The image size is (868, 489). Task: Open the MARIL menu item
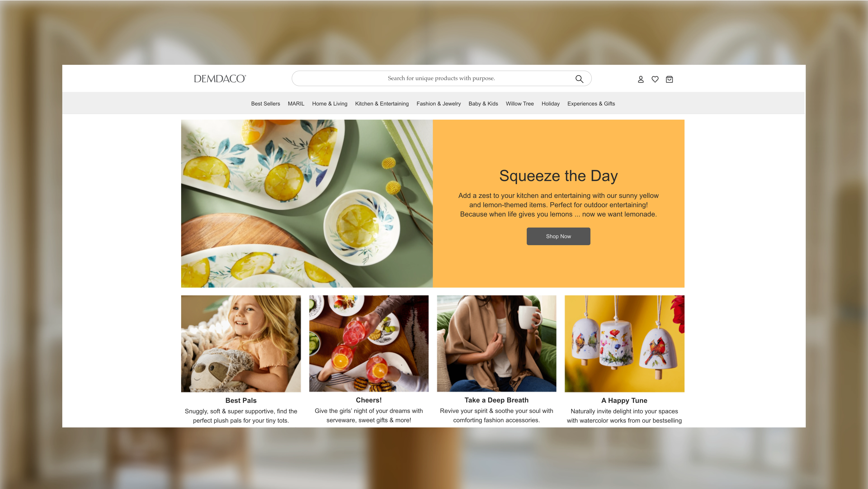tap(296, 103)
